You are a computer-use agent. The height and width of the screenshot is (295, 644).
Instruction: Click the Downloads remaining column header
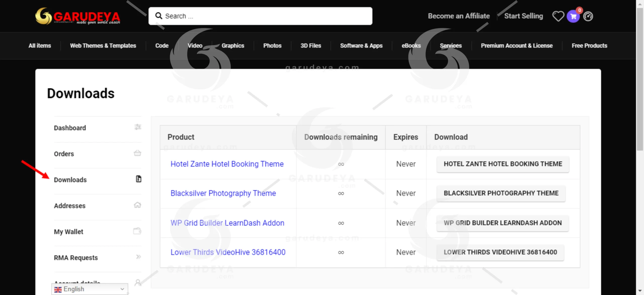[x=341, y=137]
